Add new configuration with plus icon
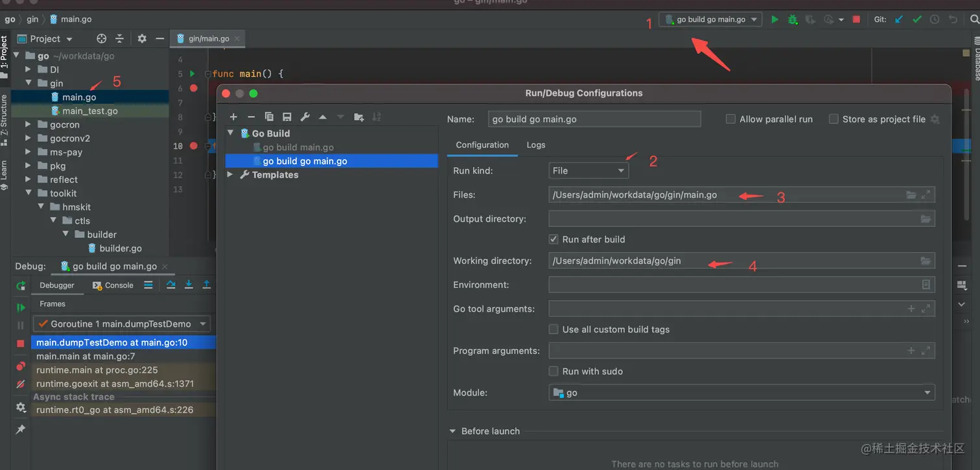 coord(234,117)
